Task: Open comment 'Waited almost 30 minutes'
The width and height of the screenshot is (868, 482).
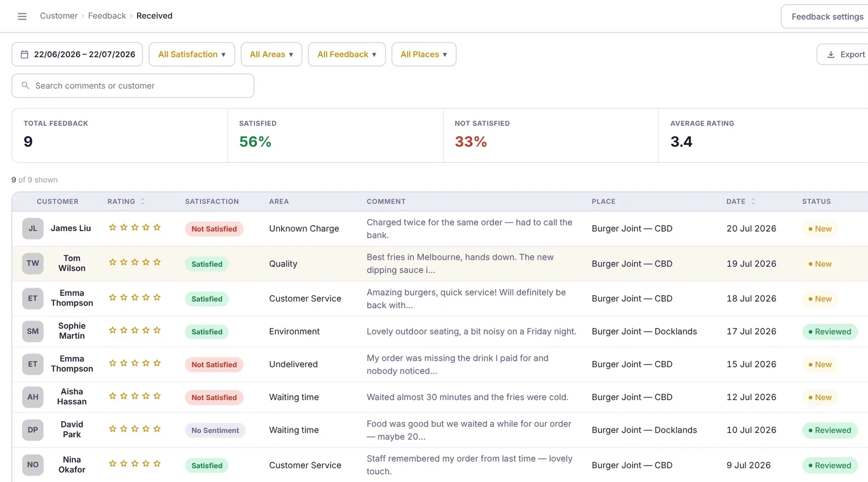Action: [x=468, y=397]
